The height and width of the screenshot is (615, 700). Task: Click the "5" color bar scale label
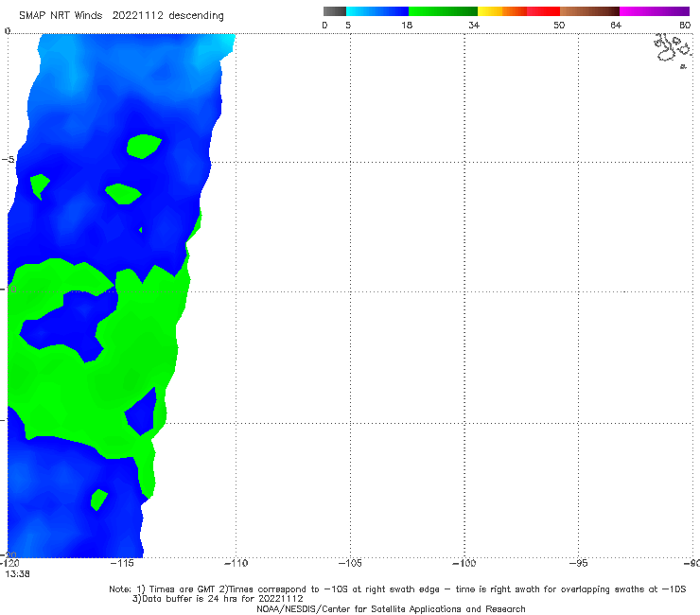[x=348, y=26]
